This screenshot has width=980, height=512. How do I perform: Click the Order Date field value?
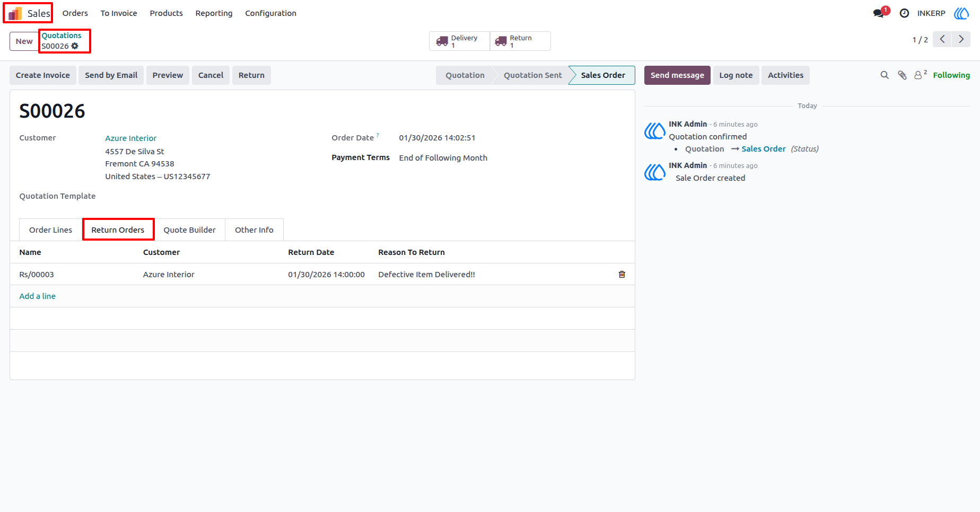tap(437, 138)
